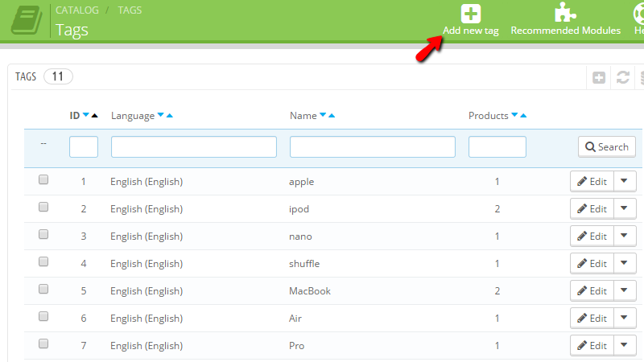Click the refresh list icon

click(622, 77)
